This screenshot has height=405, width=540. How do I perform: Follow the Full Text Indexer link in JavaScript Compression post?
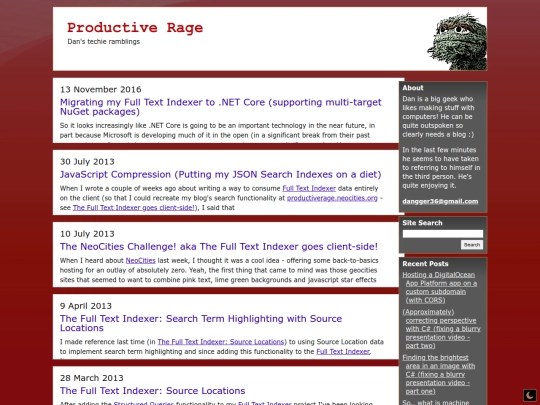[x=309, y=188]
